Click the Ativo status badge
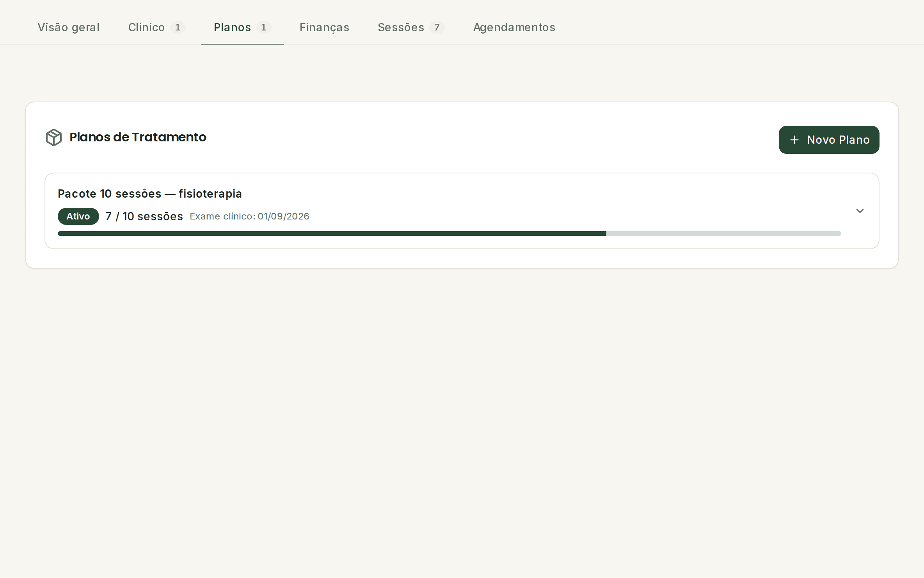924x578 pixels. [78, 216]
